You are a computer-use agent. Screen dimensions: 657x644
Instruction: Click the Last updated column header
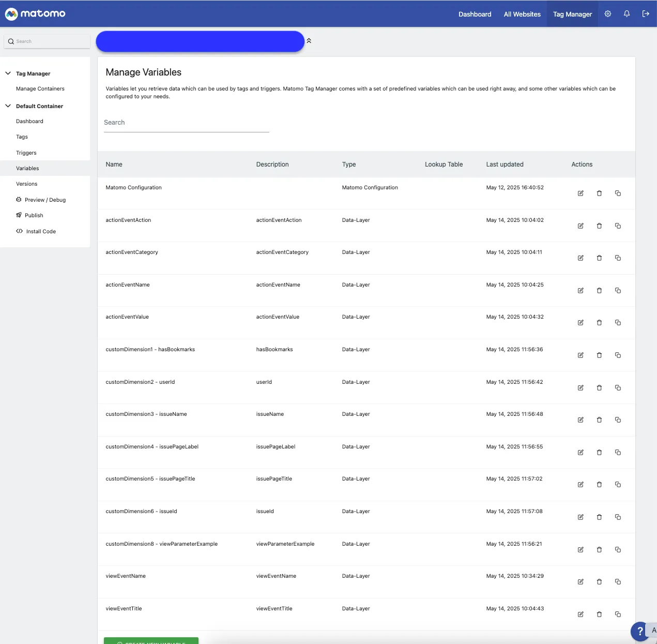click(505, 164)
